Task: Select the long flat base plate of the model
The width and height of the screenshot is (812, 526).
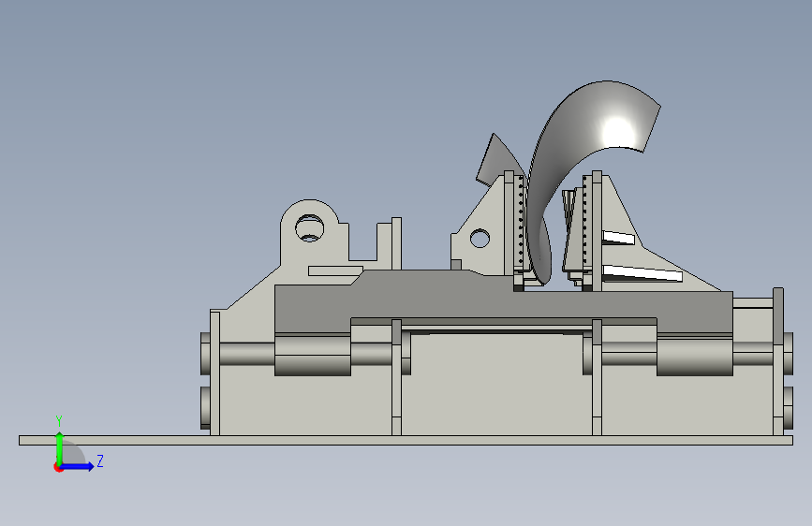Action: [406, 440]
